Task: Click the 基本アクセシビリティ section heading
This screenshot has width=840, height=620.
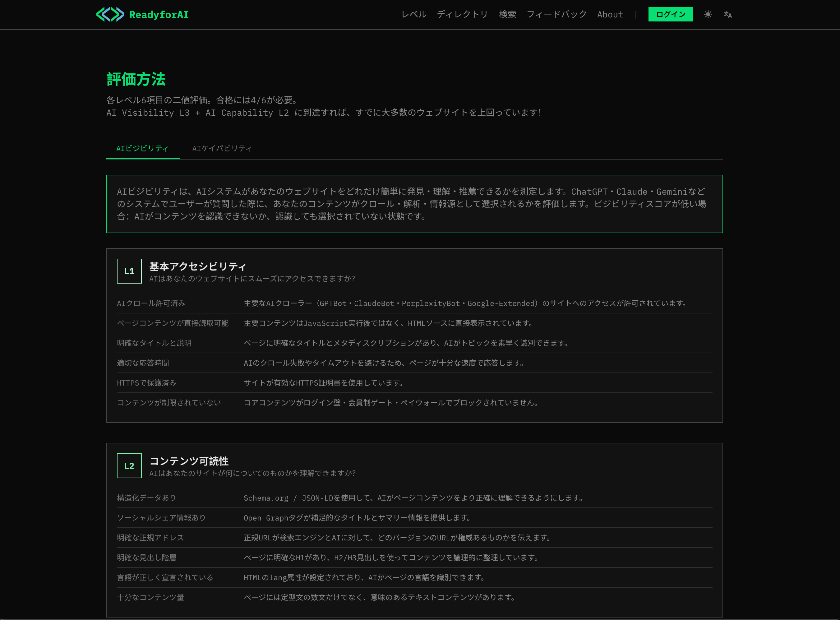Action: [197, 266]
